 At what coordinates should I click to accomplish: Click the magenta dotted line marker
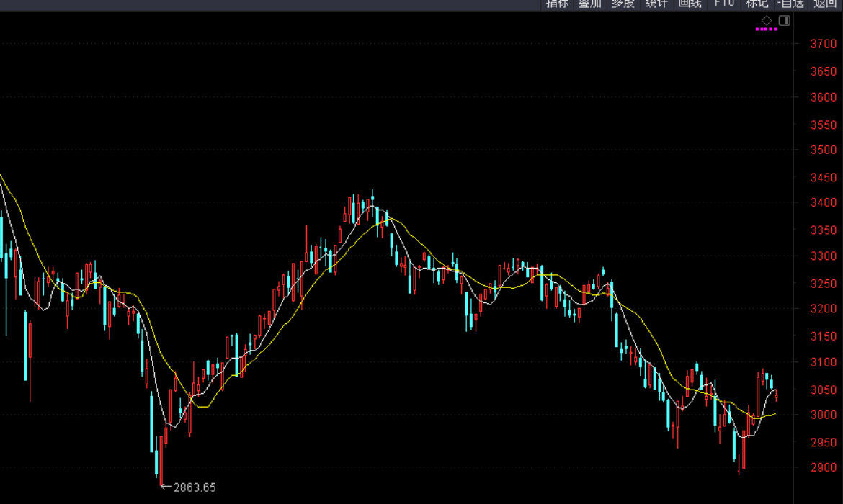[x=766, y=30]
